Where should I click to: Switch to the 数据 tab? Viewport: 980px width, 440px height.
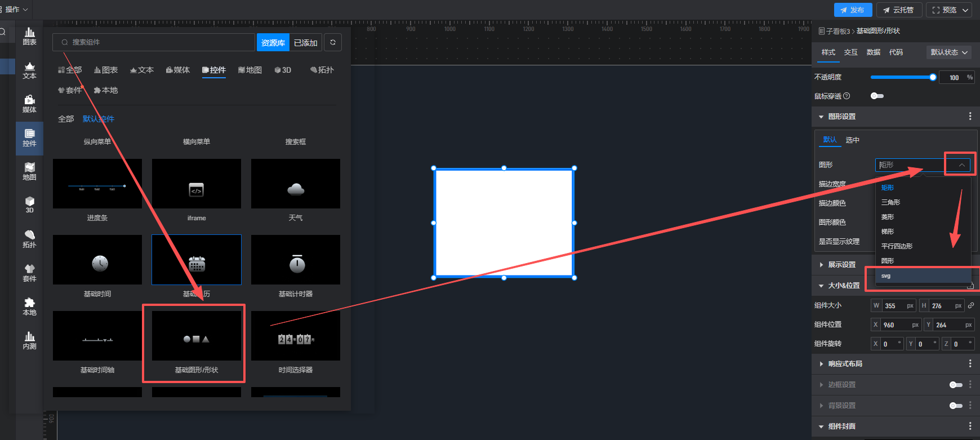(873, 52)
